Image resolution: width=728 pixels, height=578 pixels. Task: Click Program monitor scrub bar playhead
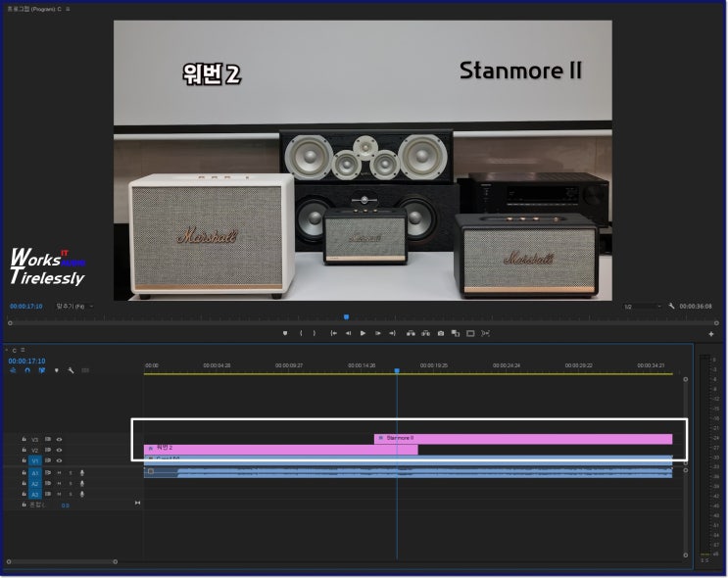coord(346,317)
